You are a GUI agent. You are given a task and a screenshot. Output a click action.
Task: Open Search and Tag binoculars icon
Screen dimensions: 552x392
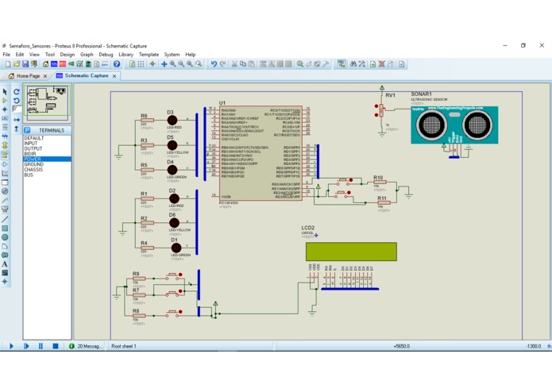pyautogui.click(x=353, y=64)
